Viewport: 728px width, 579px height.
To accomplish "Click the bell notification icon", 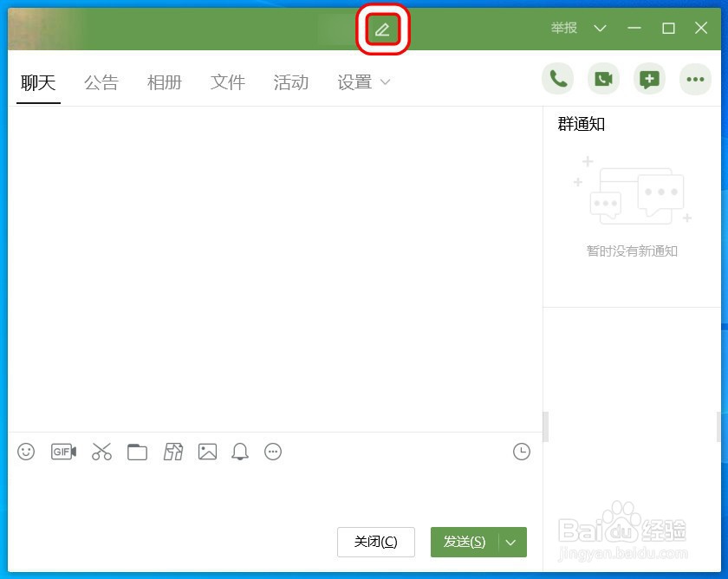I will (x=240, y=452).
